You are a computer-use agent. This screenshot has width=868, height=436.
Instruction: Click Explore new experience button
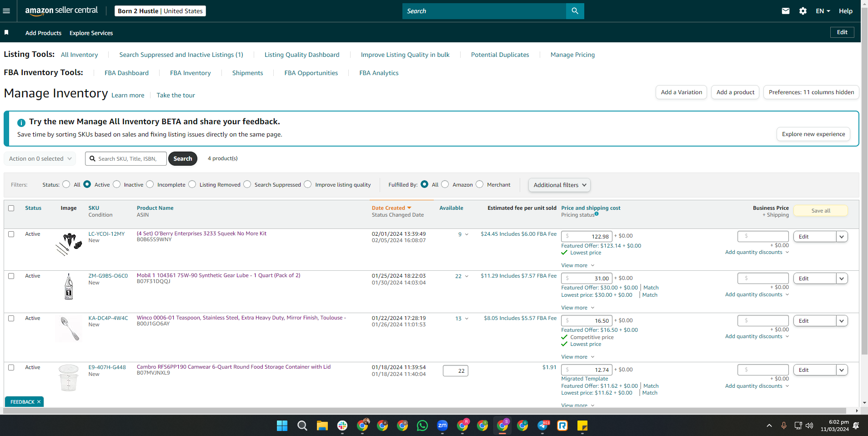[x=813, y=134]
